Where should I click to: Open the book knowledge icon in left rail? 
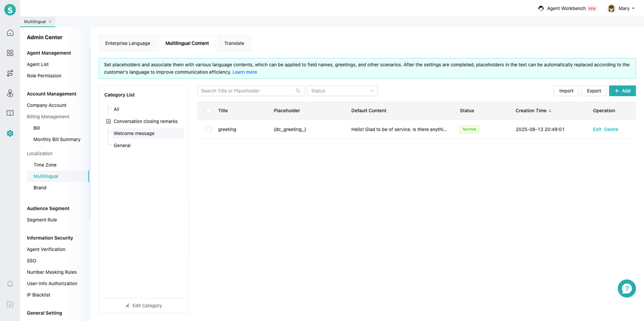(10, 113)
